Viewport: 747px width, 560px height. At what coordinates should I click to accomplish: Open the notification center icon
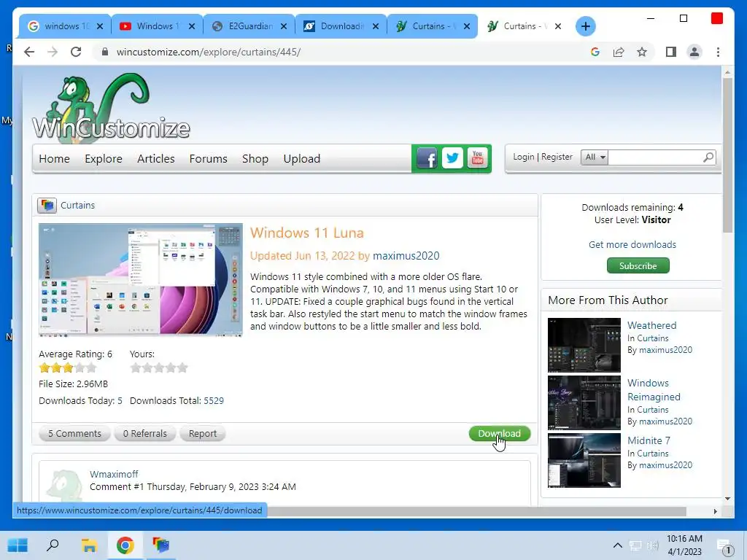(x=724, y=547)
